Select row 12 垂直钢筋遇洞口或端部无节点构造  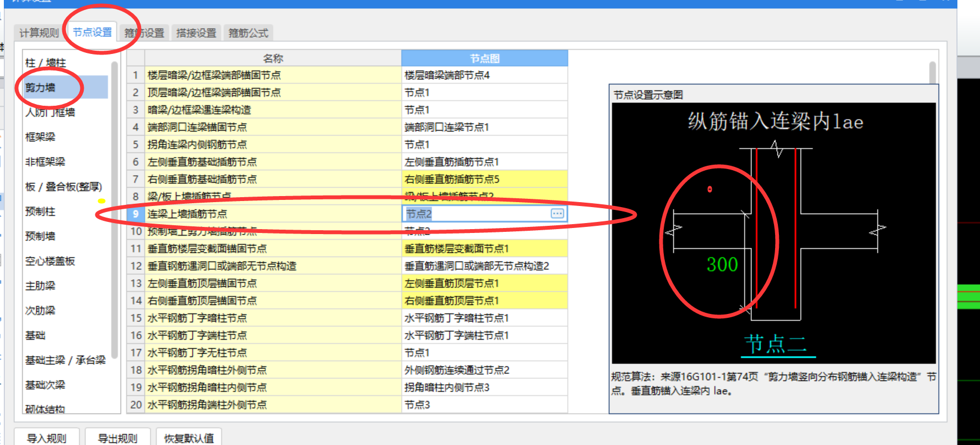tap(273, 266)
